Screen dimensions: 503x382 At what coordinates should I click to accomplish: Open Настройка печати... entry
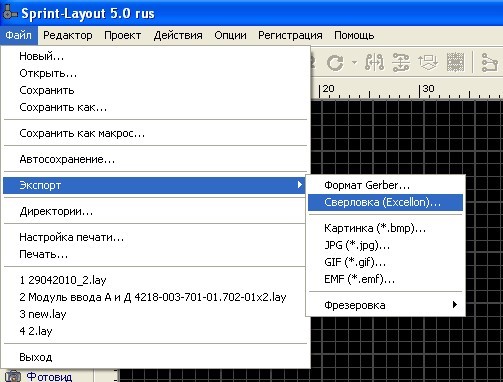(x=155, y=237)
